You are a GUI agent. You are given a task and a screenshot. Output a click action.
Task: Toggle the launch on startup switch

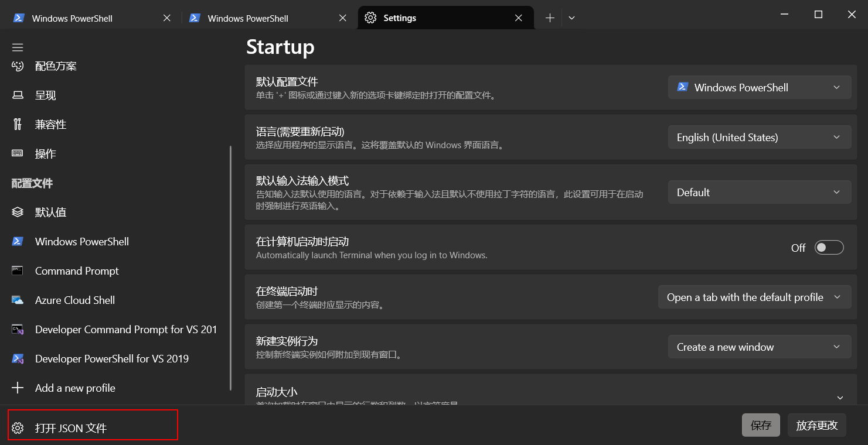(x=829, y=248)
